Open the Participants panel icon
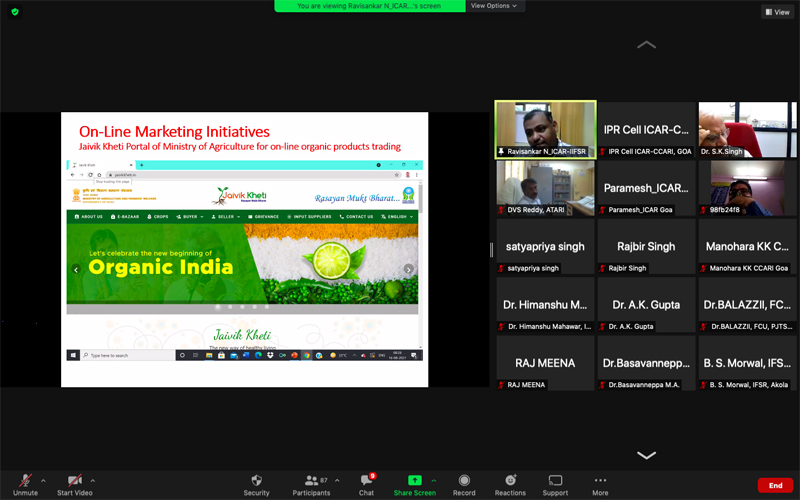Screen dimensions: 800x500 311,480
